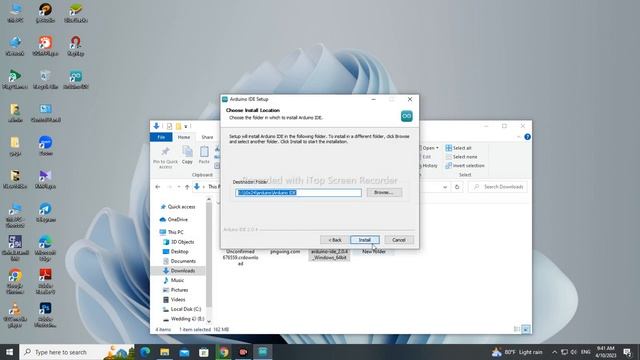Open Music in the navigation pane
The height and width of the screenshot is (360, 640).
174,280
